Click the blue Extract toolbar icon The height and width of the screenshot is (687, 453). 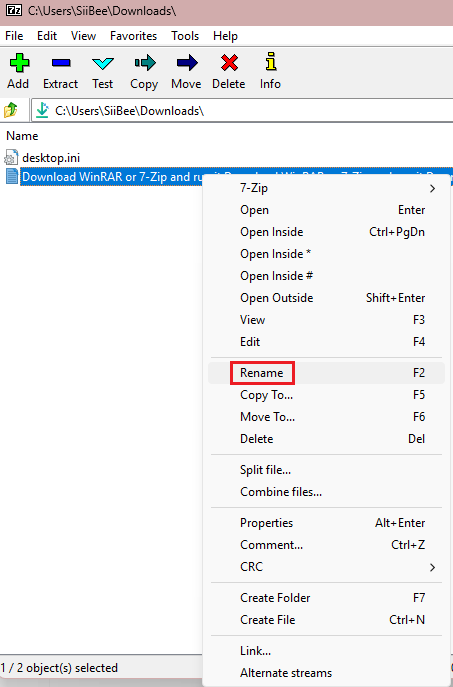tap(60, 63)
